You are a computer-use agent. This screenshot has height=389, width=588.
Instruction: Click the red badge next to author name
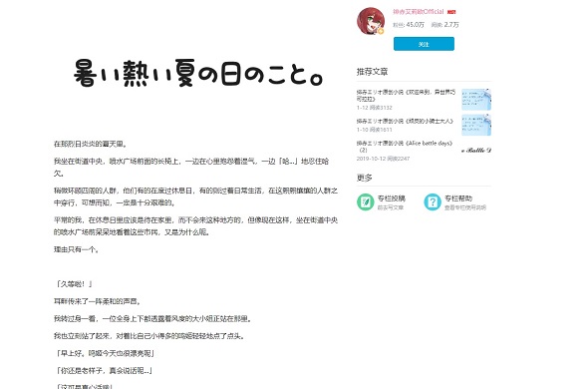point(451,12)
